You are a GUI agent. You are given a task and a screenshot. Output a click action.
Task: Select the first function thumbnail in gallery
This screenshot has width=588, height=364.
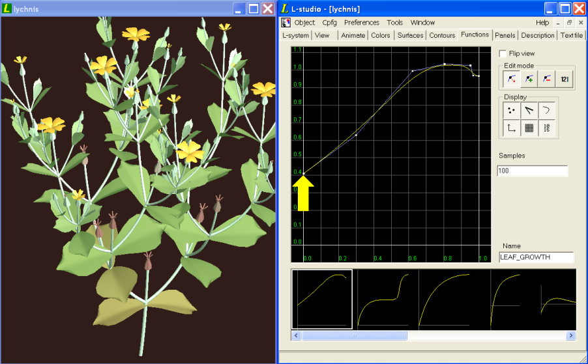(322, 300)
